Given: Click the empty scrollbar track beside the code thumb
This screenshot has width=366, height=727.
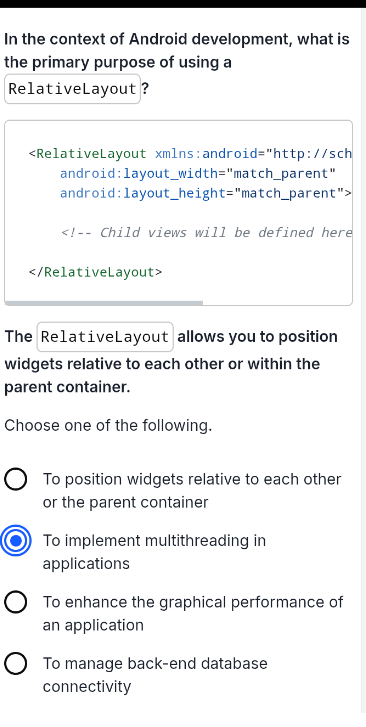Looking at the screenshot, I should 277,303.
